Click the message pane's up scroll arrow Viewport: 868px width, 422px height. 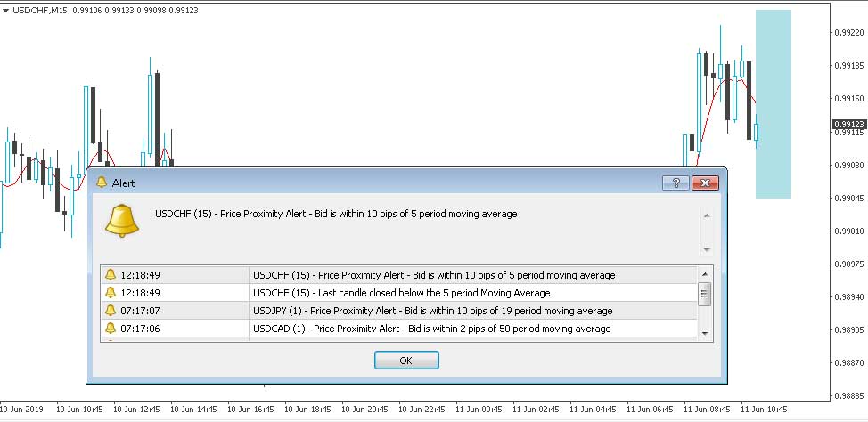(706, 215)
